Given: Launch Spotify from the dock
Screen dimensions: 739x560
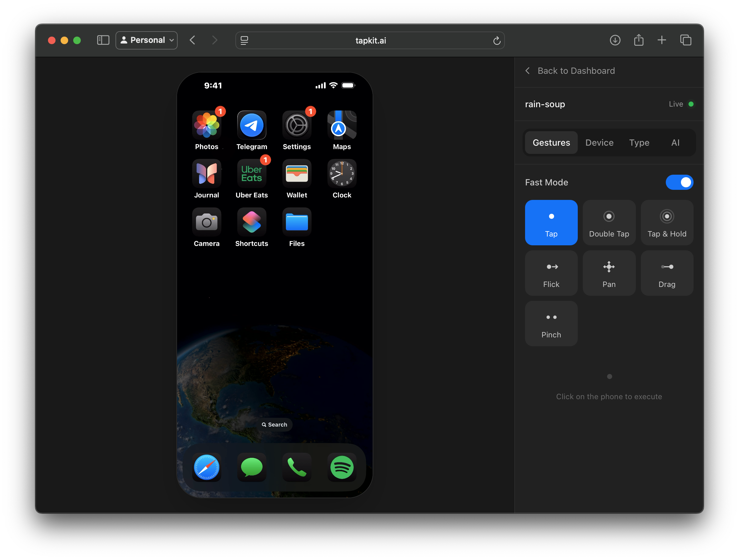Looking at the screenshot, I should [x=341, y=467].
